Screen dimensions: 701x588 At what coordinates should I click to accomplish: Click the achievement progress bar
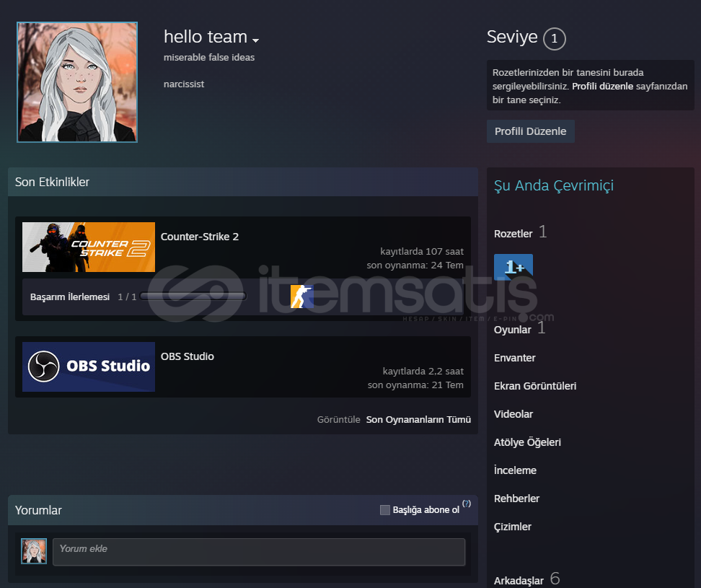tap(193, 297)
